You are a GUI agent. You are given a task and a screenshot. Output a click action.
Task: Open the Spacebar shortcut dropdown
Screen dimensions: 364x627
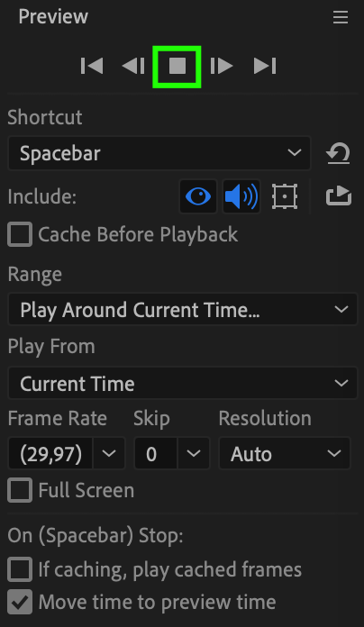pyautogui.click(x=159, y=153)
